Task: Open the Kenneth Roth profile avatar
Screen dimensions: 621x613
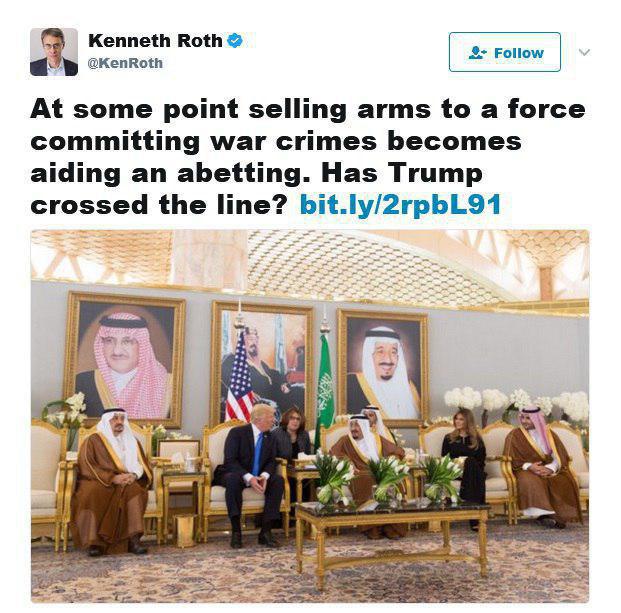Action: (54, 52)
